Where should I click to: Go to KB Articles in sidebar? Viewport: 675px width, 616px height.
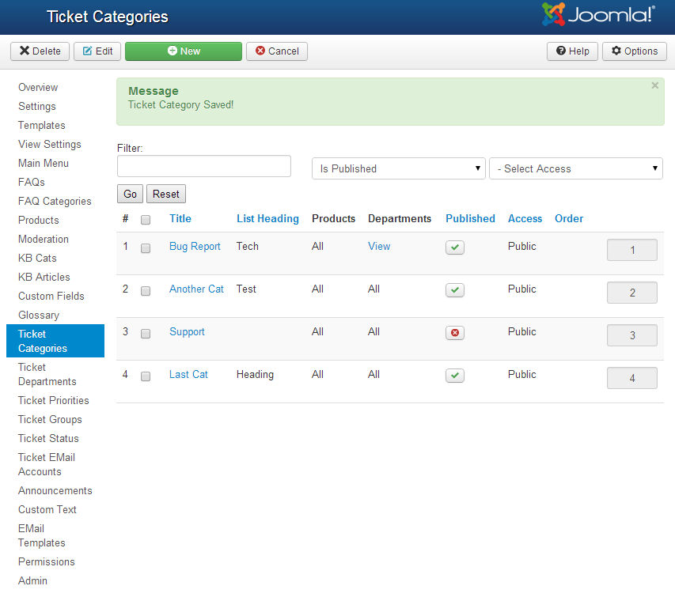click(44, 277)
